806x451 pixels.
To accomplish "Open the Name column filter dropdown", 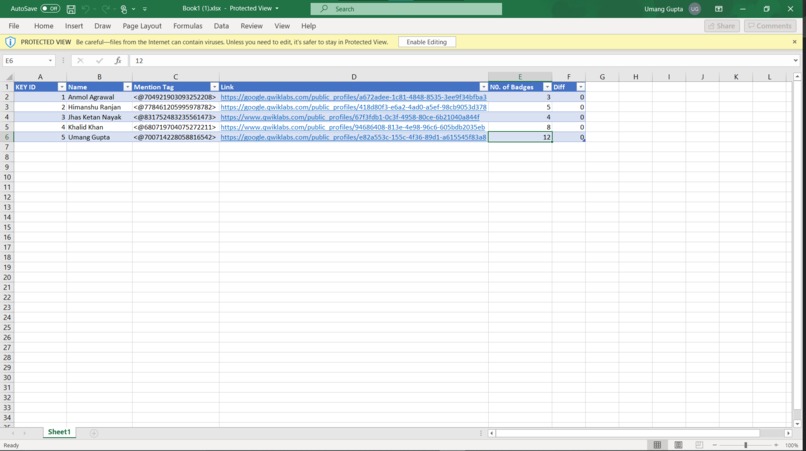I will pos(127,87).
